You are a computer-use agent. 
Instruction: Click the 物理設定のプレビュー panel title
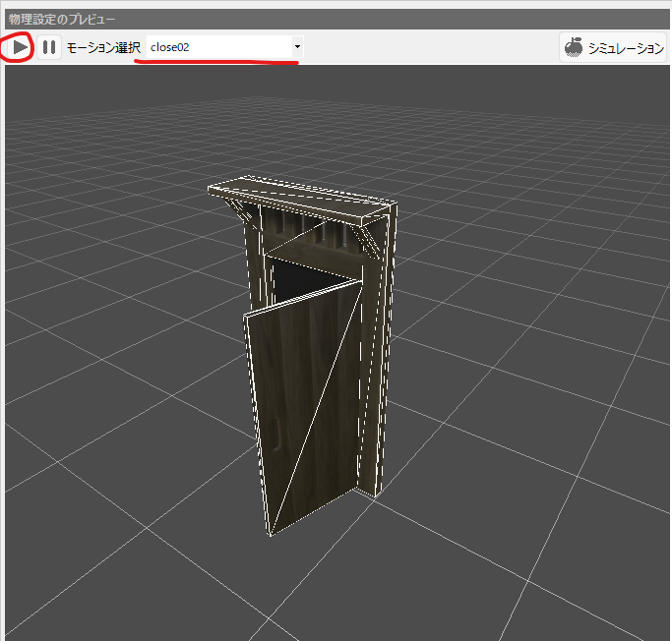[x=61, y=19]
